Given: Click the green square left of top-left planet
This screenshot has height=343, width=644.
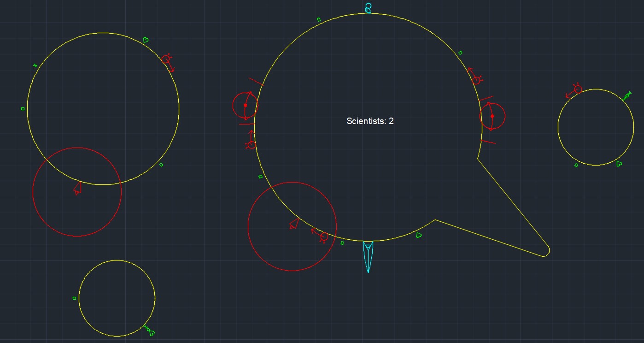Looking at the screenshot, I should 23,109.
